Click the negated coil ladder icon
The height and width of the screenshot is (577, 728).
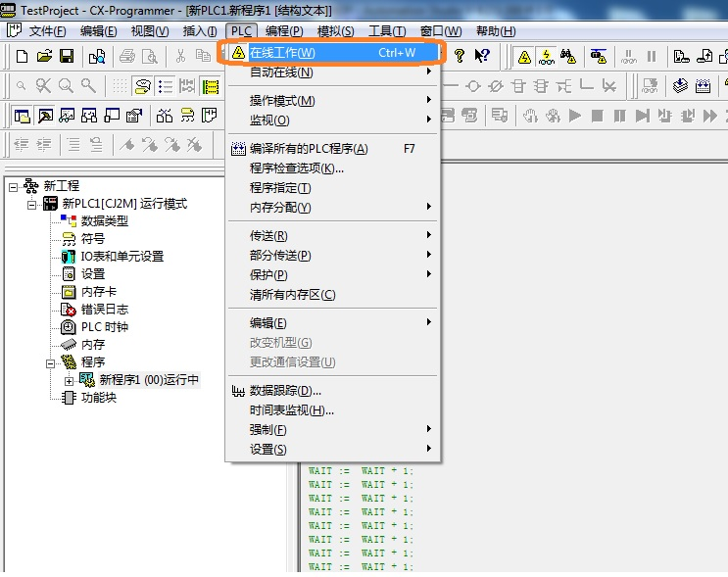[x=496, y=86]
